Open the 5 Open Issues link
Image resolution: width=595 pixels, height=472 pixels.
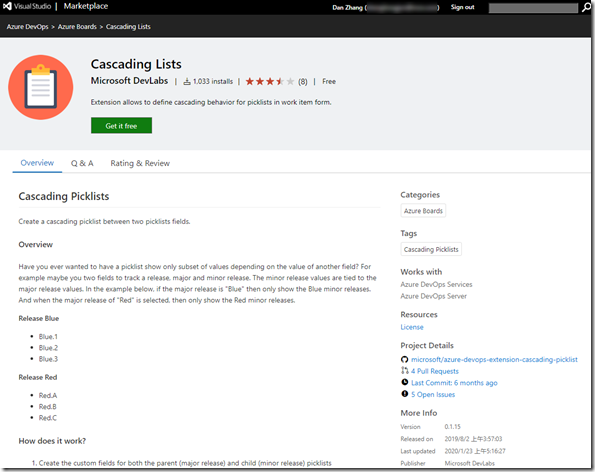(x=433, y=395)
